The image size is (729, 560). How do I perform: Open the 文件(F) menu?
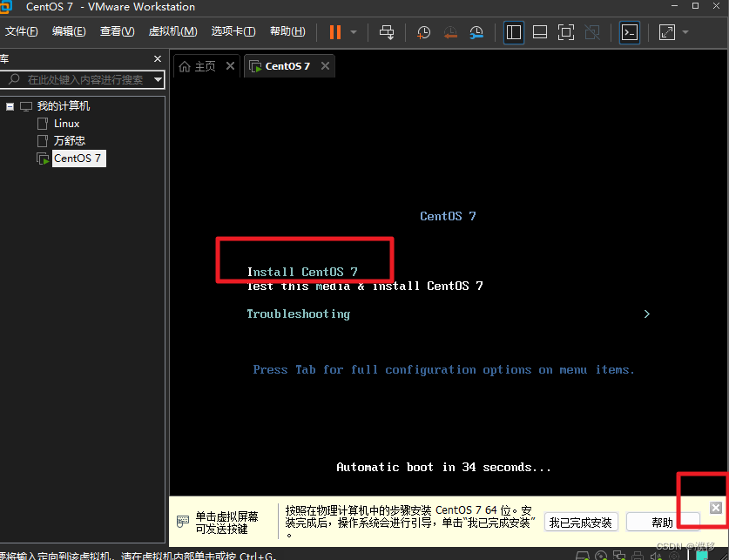(x=22, y=31)
